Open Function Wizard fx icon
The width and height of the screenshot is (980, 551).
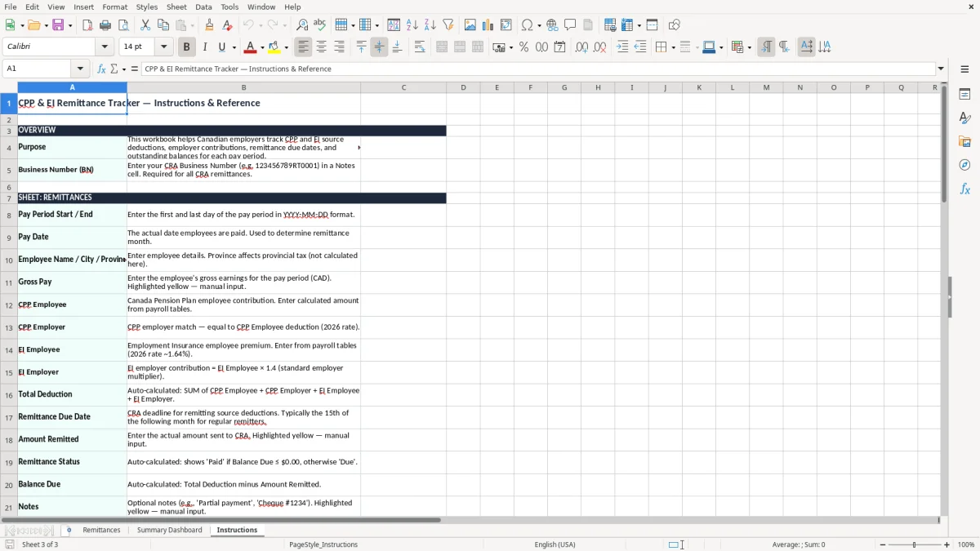[x=101, y=69]
